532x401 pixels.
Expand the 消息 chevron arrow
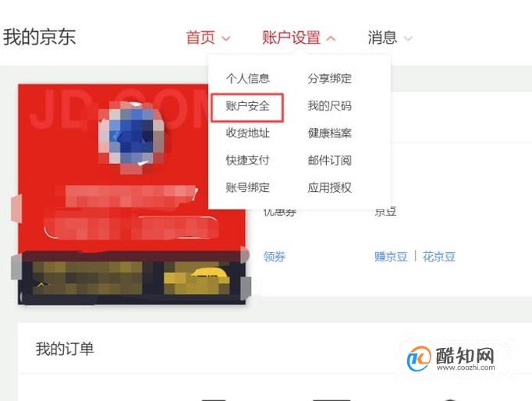(408, 38)
